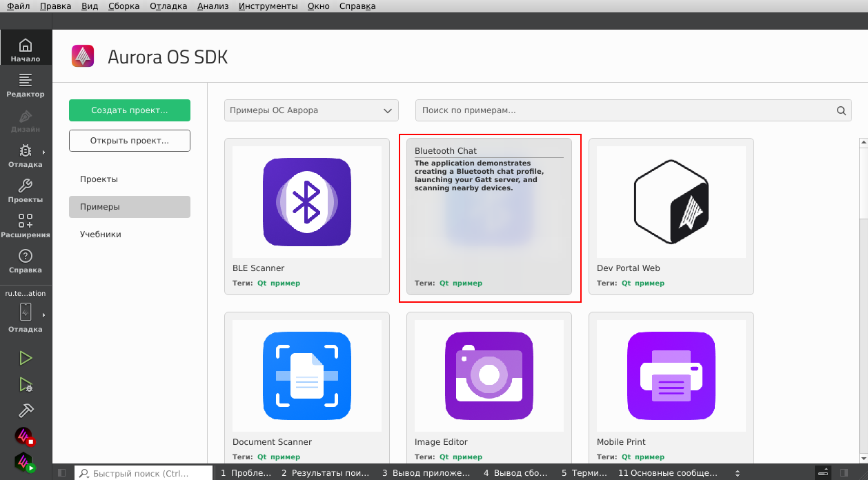Open the Сборка menu
868x480 pixels.
click(x=124, y=6)
